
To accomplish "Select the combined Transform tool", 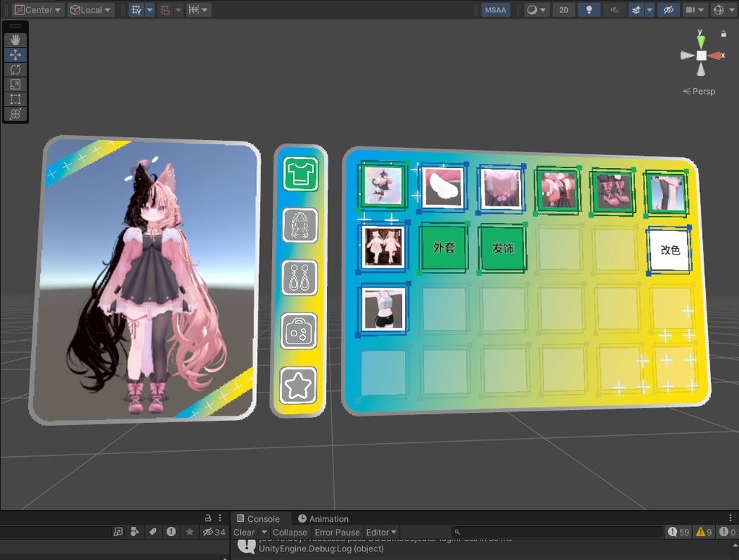I will point(15,113).
